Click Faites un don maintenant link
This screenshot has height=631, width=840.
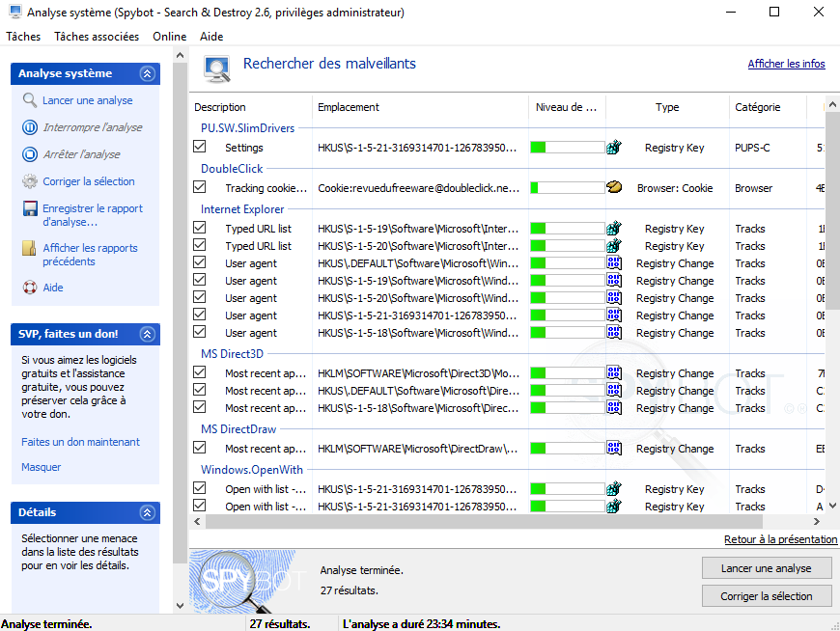click(x=80, y=442)
